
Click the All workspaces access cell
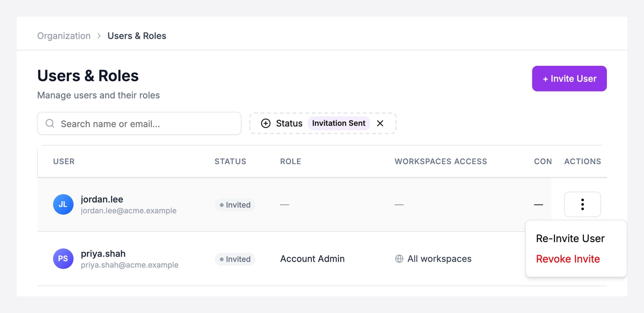point(433,259)
